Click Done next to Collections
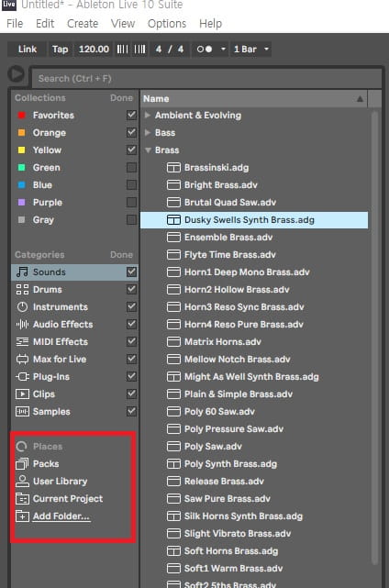Image resolution: width=389 pixels, height=588 pixels. pos(121,98)
